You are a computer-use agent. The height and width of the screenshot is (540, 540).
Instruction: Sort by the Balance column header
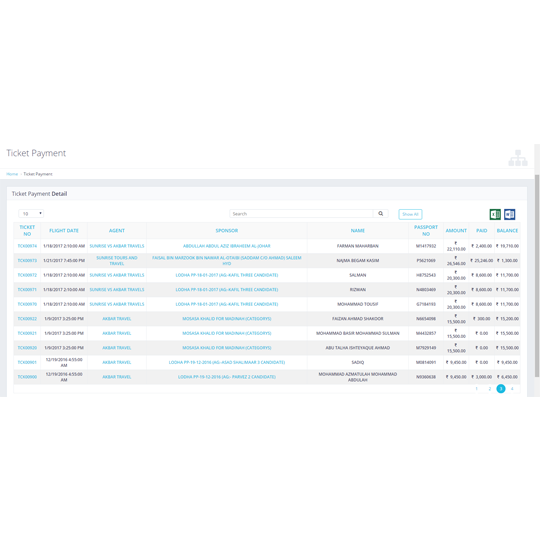point(507,230)
